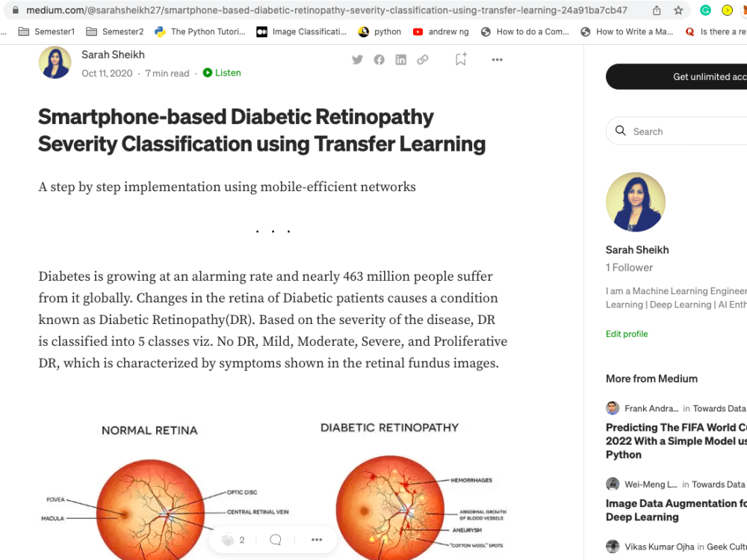Screen dimensions: 747x560
Task: Open yellow circular extension icon
Action: (727, 10)
